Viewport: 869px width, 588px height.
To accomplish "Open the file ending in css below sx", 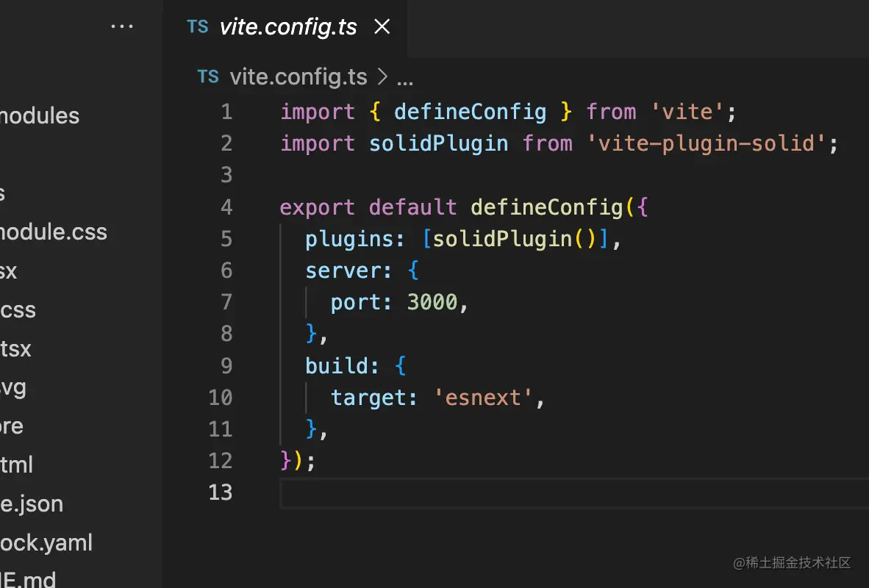I will 18,309.
